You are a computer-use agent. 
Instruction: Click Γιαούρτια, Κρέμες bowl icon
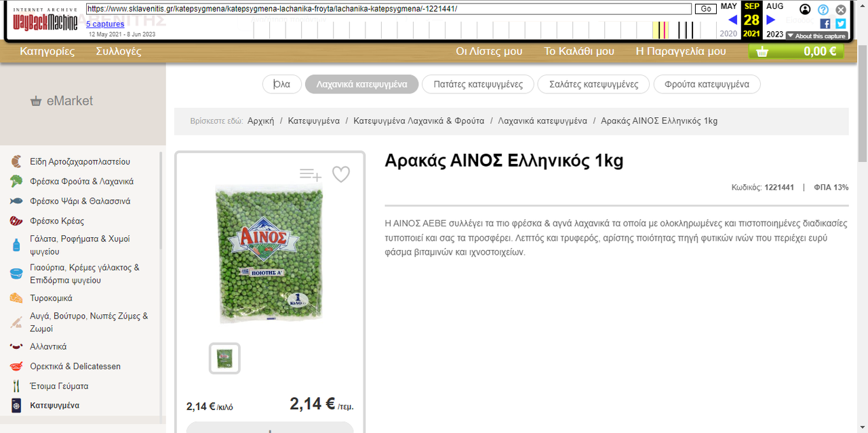[x=16, y=274]
